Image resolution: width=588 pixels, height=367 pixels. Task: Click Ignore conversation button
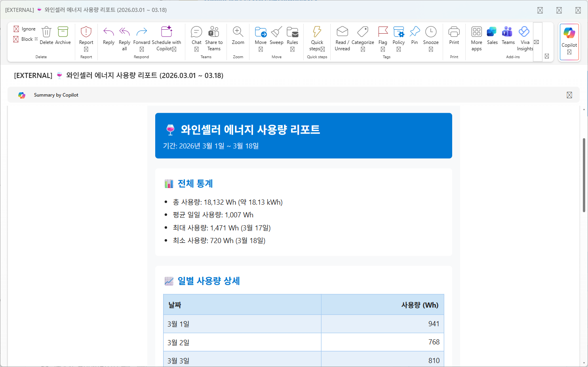click(x=25, y=29)
